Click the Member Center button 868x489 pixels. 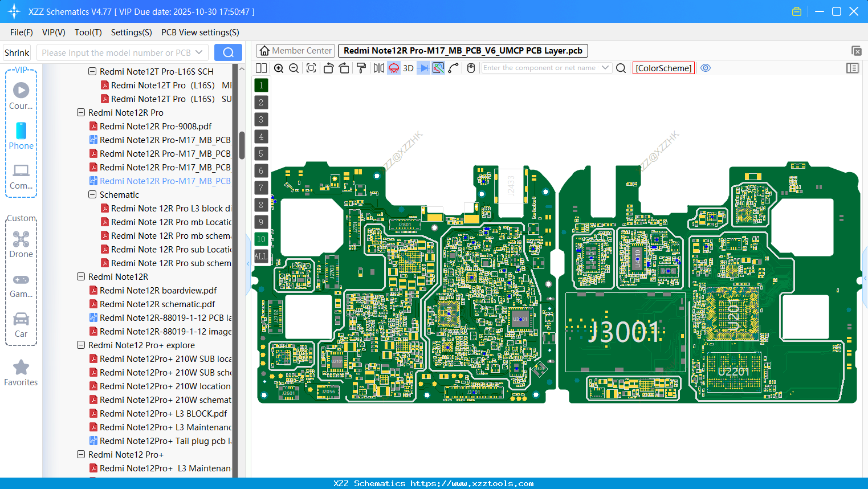pos(295,50)
